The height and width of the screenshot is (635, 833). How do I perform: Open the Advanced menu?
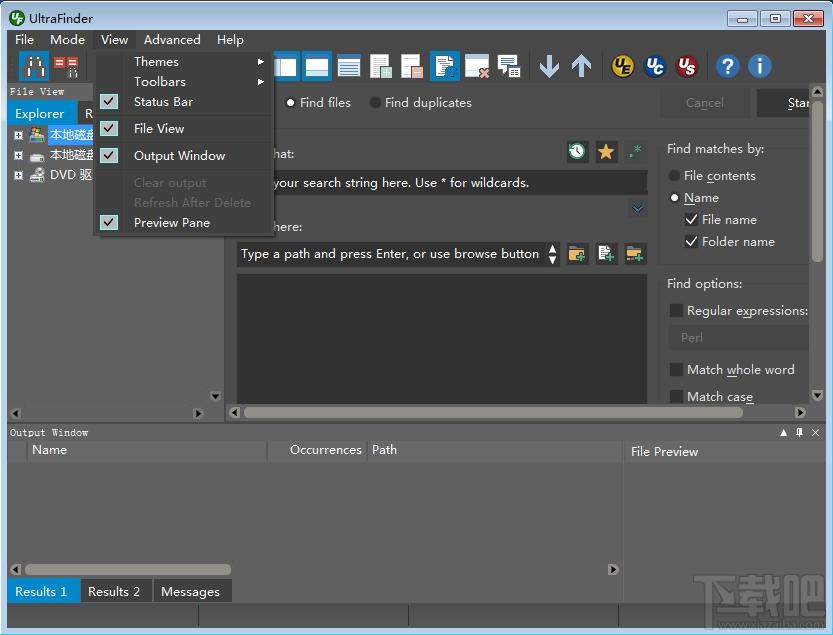coord(172,40)
